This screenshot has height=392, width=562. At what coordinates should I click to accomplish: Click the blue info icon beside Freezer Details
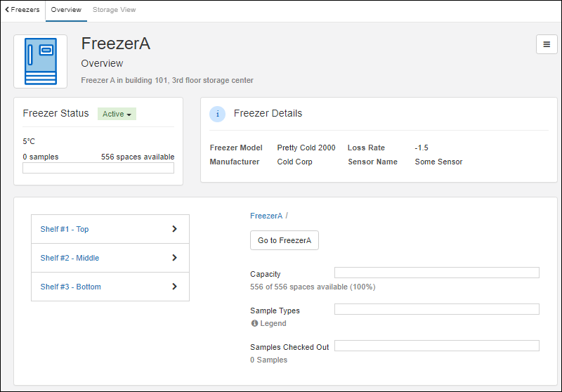[x=218, y=114]
